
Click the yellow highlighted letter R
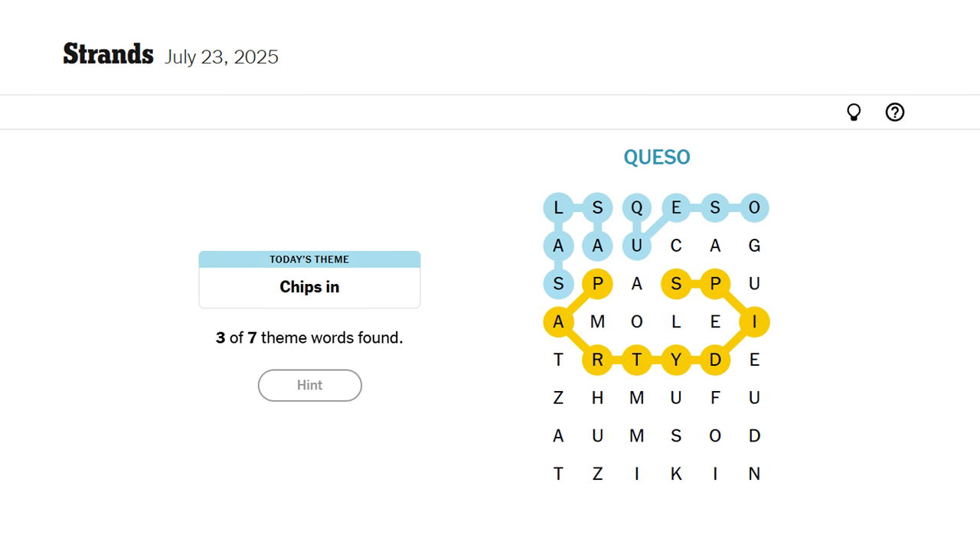tap(597, 360)
